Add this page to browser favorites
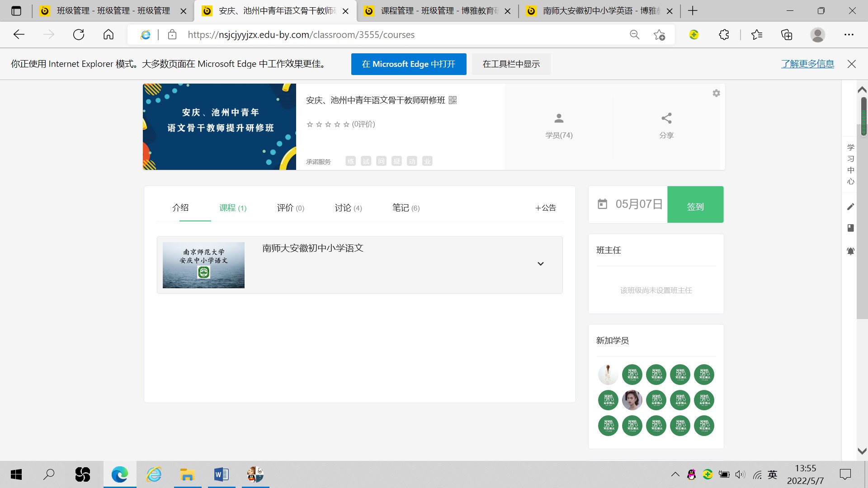The image size is (868, 488). (x=659, y=35)
